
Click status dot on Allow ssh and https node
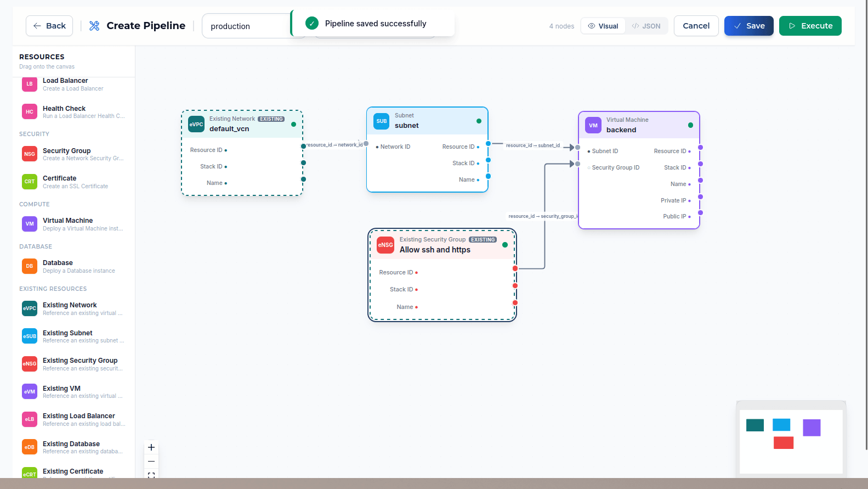pos(505,245)
